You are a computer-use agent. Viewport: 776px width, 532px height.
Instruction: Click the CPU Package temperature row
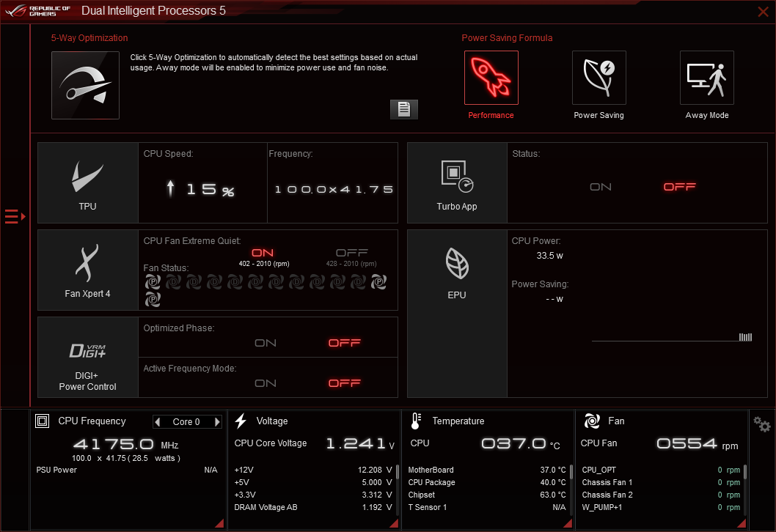pyautogui.click(x=487, y=482)
